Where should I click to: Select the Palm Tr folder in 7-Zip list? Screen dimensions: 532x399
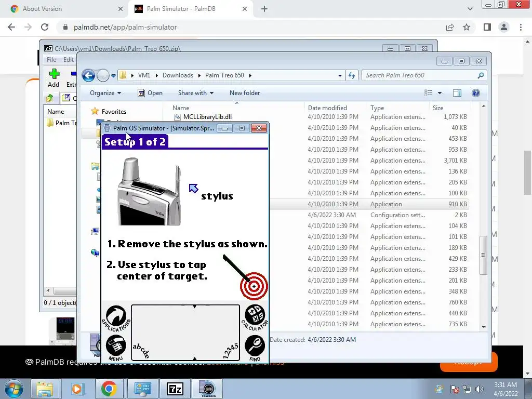point(61,123)
